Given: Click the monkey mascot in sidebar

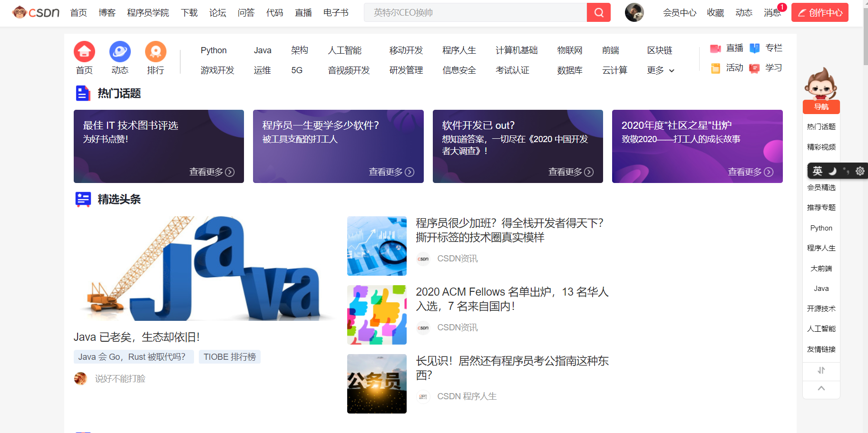Looking at the screenshot, I should coord(821,83).
